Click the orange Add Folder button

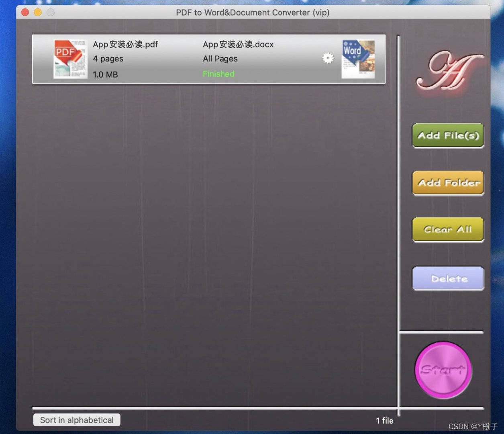[x=448, y=183]
